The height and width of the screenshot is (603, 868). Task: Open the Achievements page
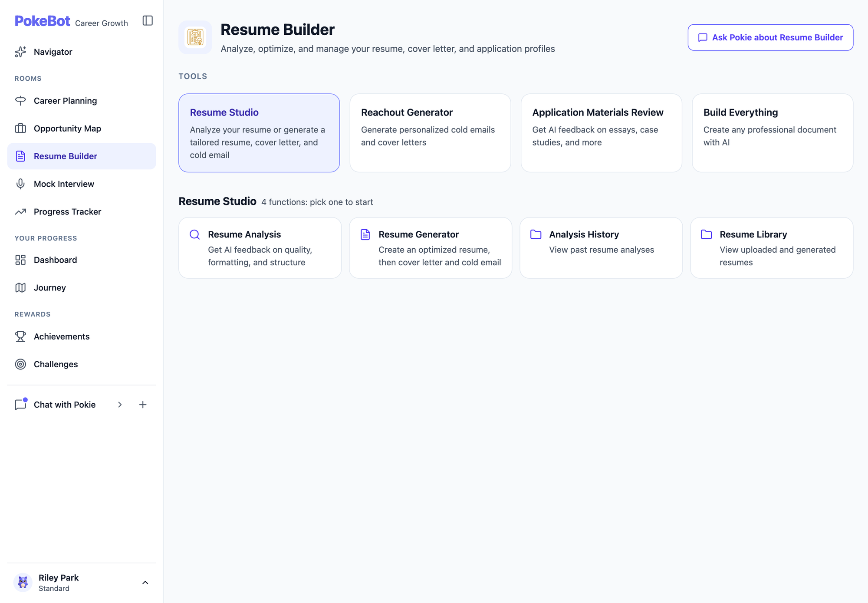[x=82, y=336]
